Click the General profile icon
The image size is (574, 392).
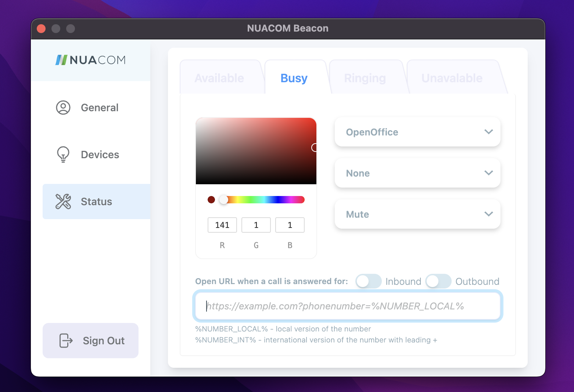tap(63, 108)
